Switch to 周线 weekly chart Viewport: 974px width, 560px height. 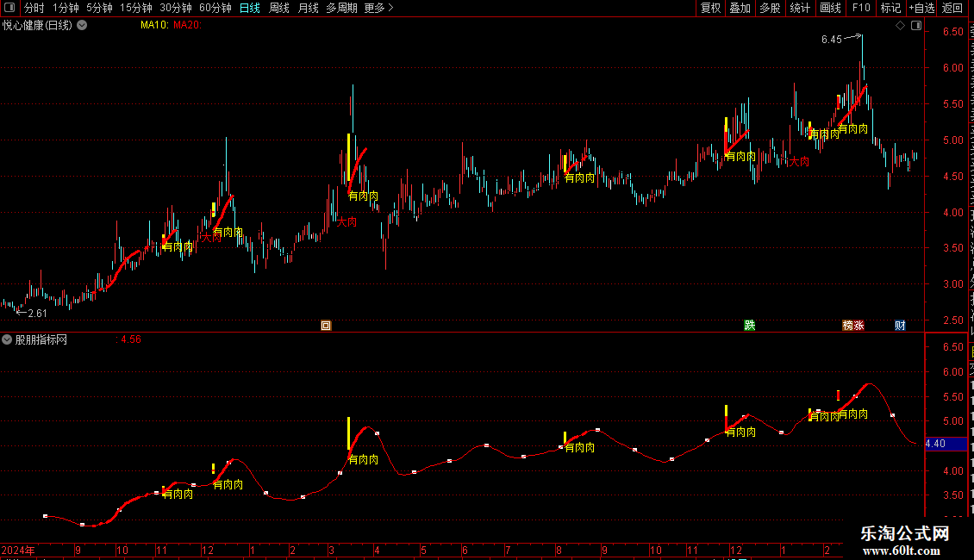click(x=279, y=8)
